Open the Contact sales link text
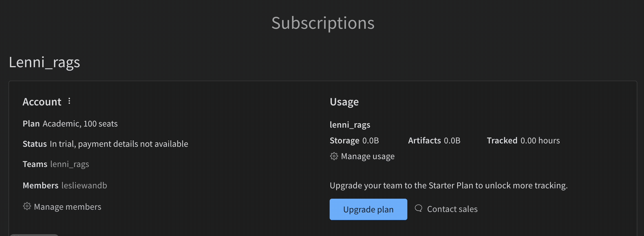Viewport: 644px width, 236px height. [452, 209]
